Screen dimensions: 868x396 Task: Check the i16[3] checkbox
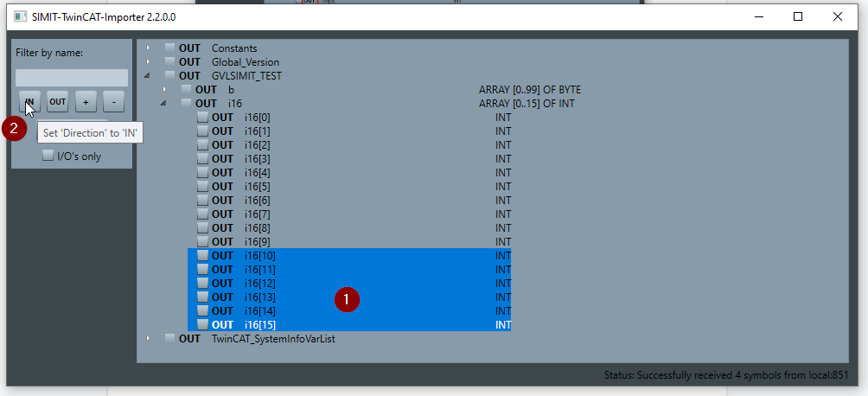(x=202, y=158)
